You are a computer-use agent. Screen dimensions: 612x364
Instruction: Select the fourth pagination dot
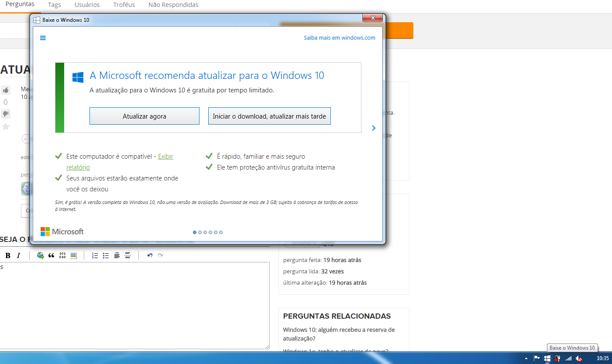210,232
